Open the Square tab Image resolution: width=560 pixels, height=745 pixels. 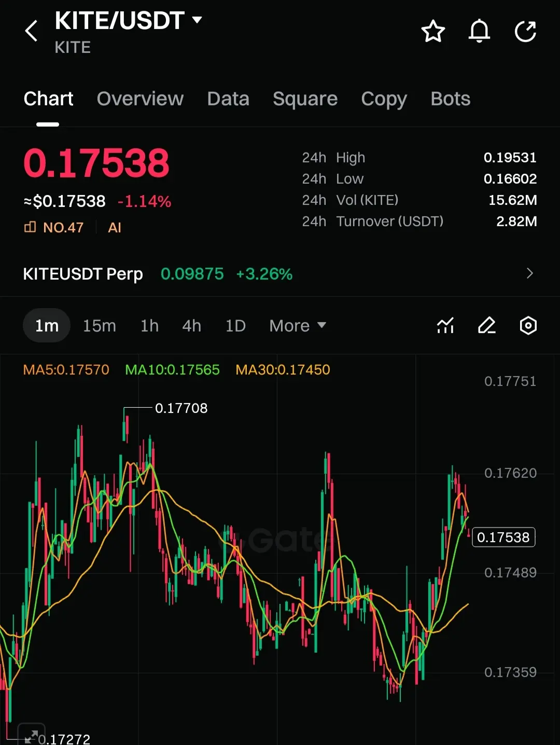[305, 99]
